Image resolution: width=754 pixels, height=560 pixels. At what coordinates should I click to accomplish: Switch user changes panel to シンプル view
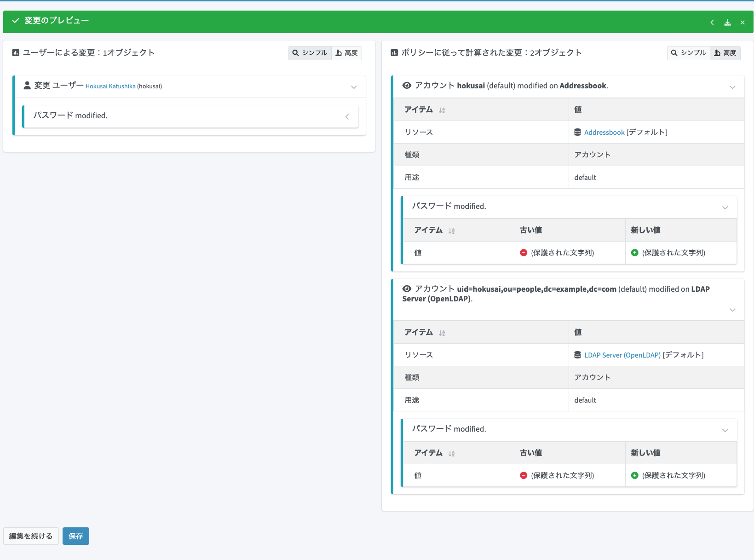(x=310, y=53)
